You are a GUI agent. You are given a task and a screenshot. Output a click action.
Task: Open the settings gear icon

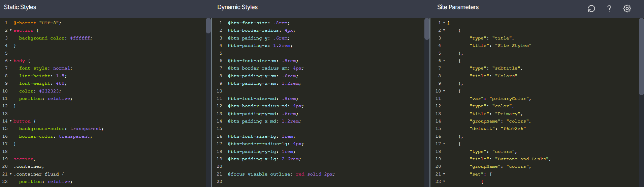(x=627, y=8)
